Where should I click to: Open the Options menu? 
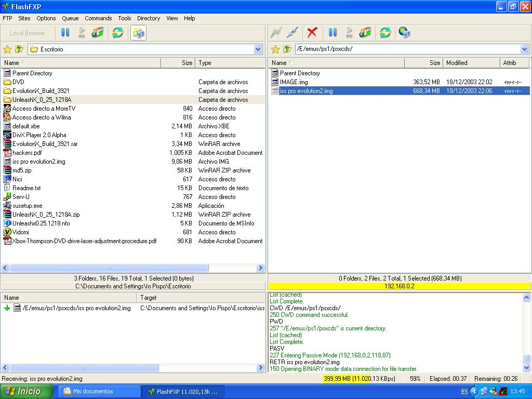[46, 18]
